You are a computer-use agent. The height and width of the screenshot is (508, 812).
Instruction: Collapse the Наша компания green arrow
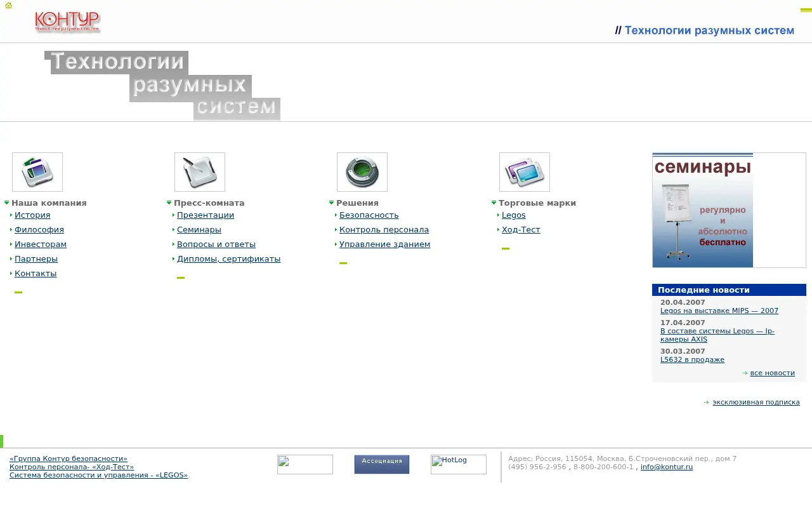[7, 203]
